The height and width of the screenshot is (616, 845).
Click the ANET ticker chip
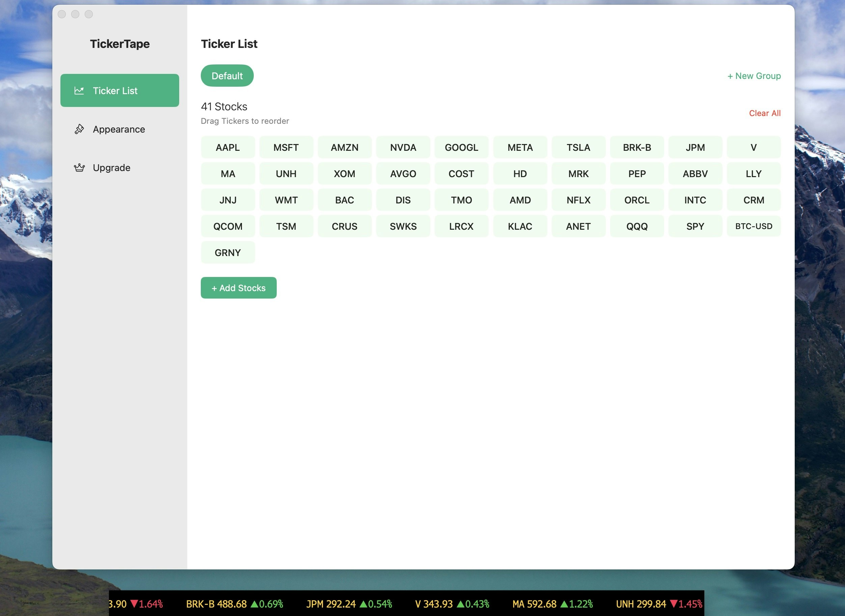[x=578, y=226]
